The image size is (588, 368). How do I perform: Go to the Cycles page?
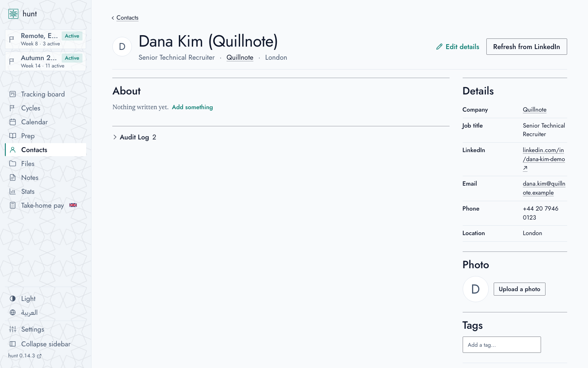[46, 108]
